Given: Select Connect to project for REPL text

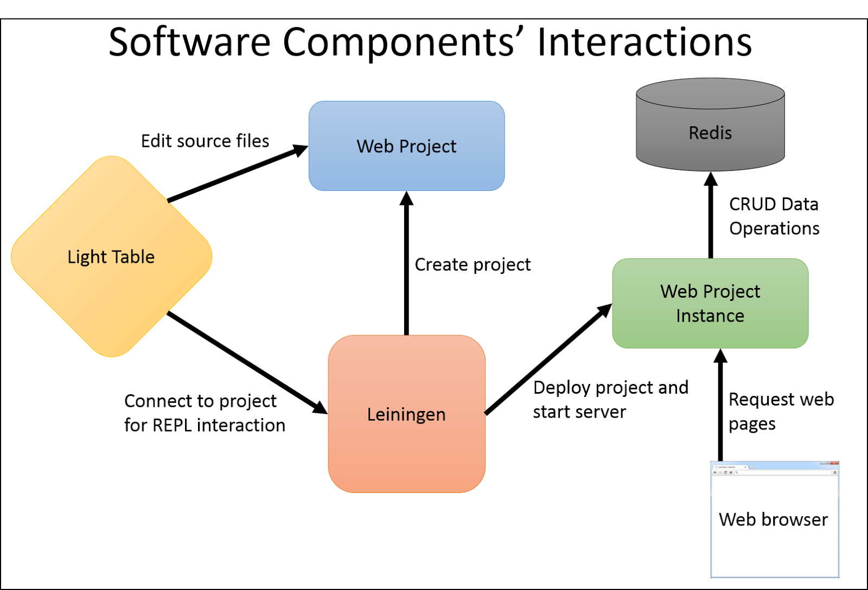Looking at the screenshot, I should pos(205,413).
